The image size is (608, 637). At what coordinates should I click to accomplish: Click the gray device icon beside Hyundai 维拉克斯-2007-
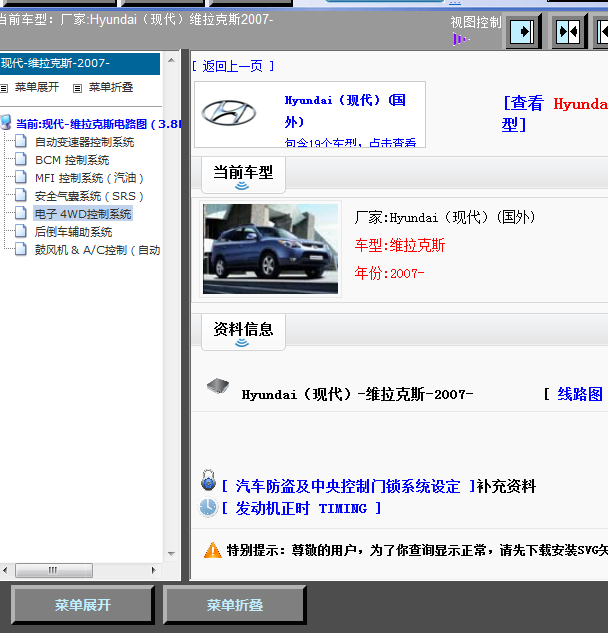pos(218,385)
